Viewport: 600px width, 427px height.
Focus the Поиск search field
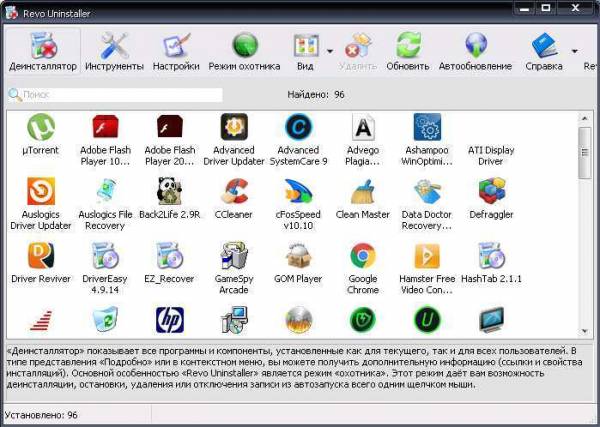[x=115, y=95]
